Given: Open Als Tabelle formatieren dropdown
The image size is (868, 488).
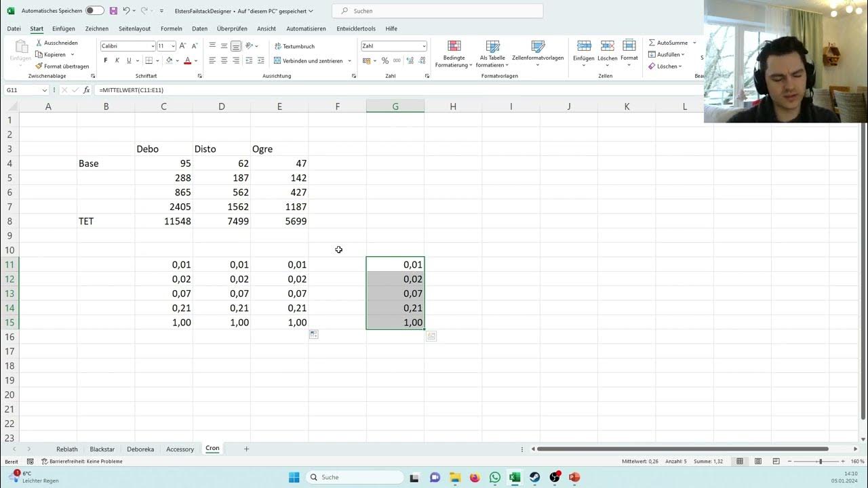Looking at the screenshot, I should (492, 54).
